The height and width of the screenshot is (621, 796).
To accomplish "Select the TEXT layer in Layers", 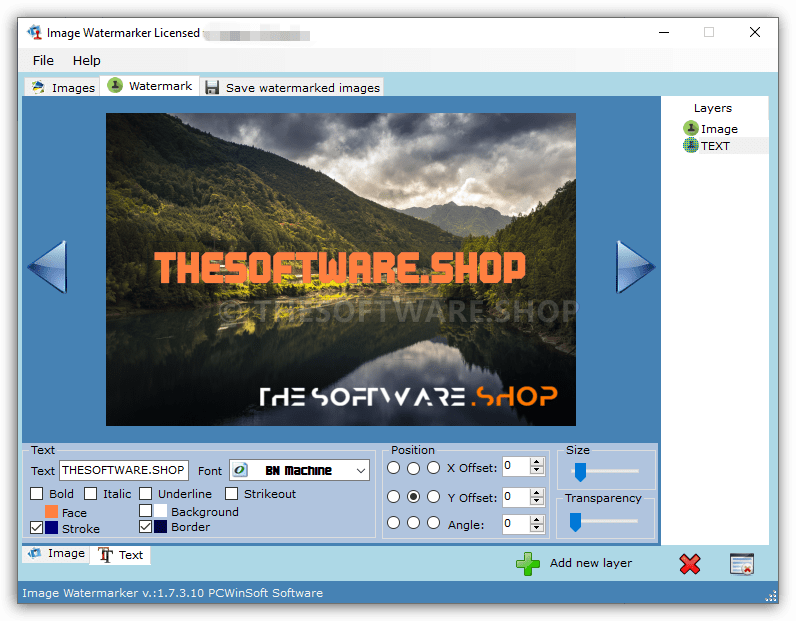I will pyautogui.click(x=724, y=146).
